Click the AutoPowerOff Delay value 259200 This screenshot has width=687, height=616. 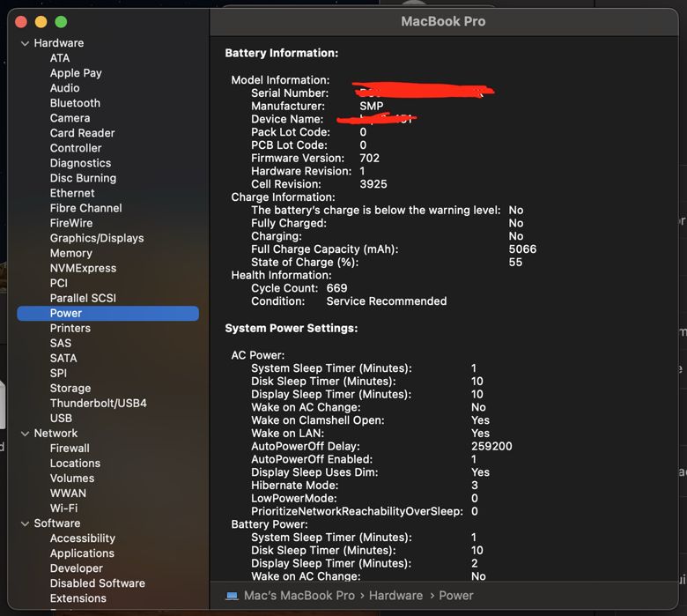tap(491, 446)
